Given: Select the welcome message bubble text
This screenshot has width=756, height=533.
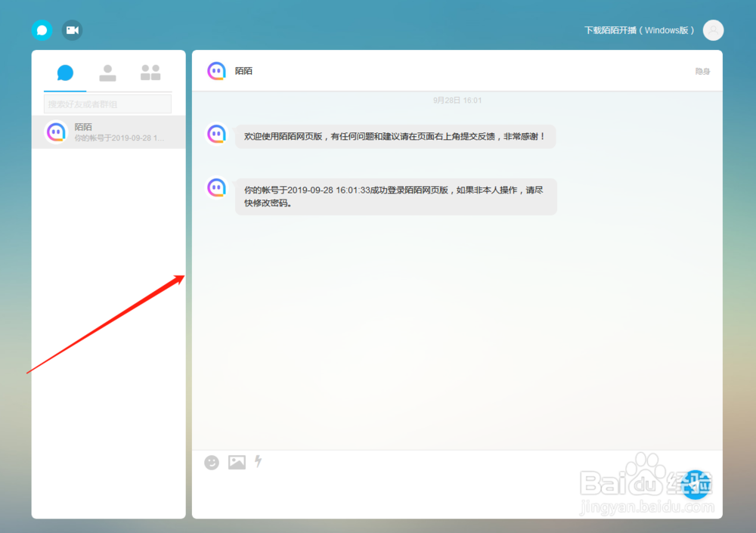Looking at the screenshot, I should pos(395,137).
